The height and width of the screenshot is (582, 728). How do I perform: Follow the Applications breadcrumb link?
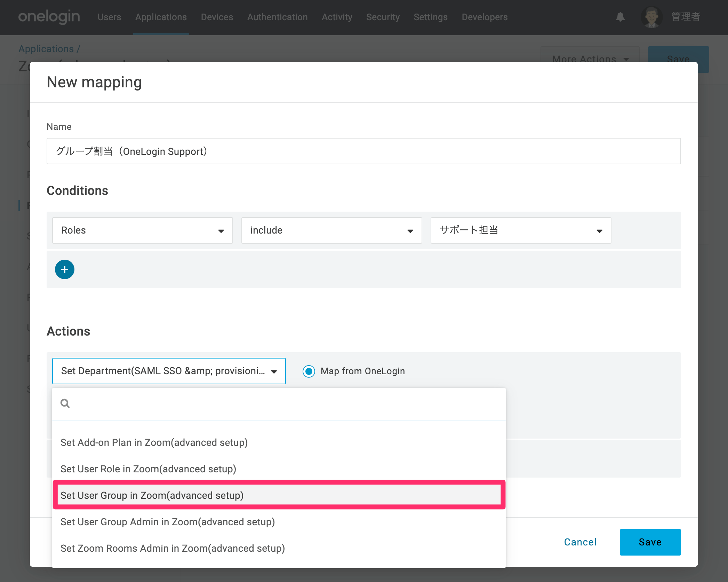click(46, 49)
